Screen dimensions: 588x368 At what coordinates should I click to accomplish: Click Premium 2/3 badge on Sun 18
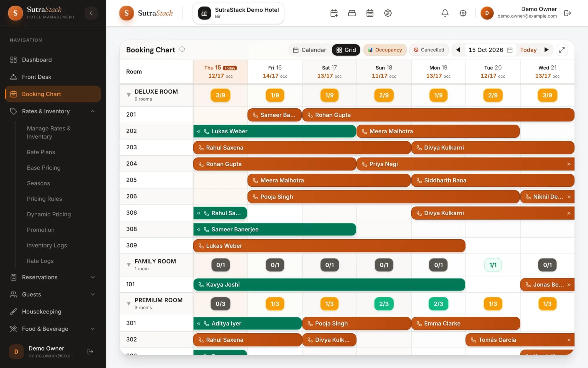coord(384,304)
